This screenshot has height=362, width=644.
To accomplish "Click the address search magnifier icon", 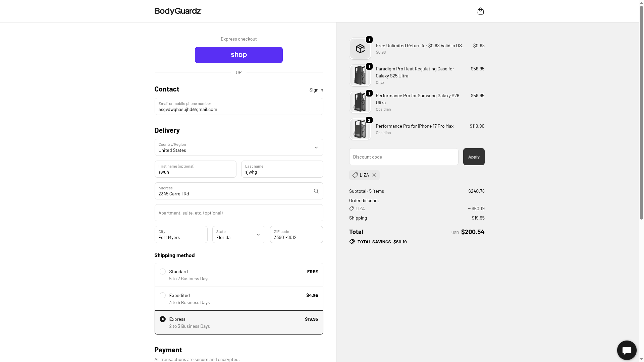I will coord(316,191).
